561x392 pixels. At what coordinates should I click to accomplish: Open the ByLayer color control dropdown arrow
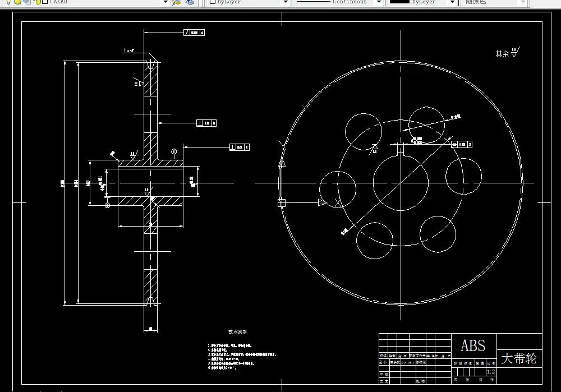(286, 2)
